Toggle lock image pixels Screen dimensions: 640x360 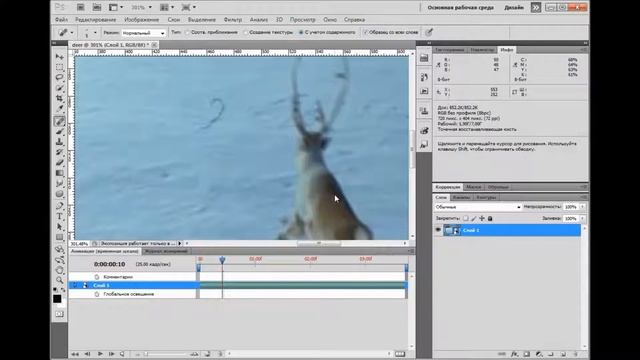tap(473, 218)
